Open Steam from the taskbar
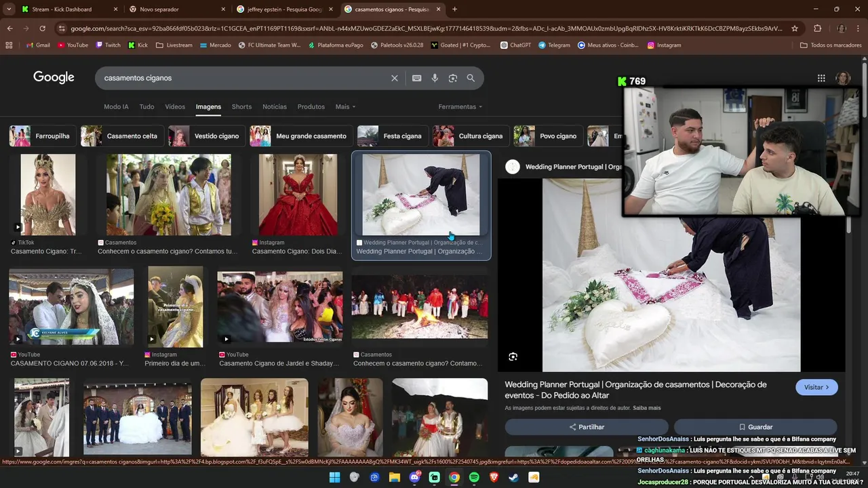868x488 pixels. (514, 477)
